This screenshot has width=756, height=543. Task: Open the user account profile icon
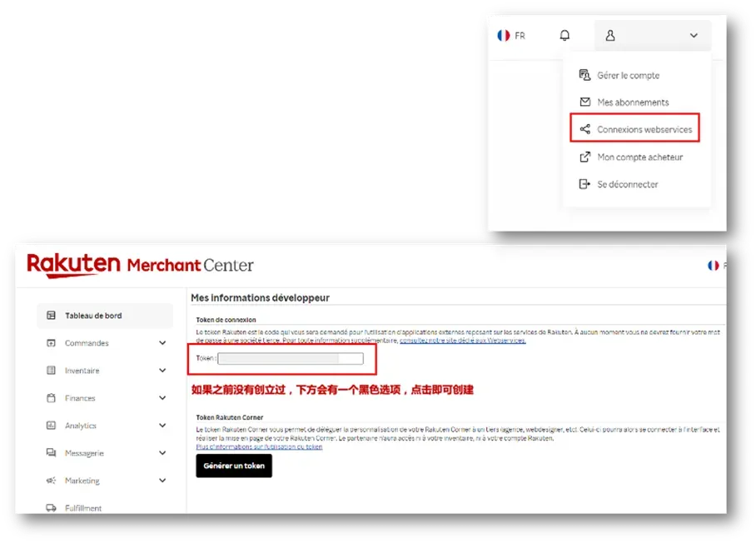click(x=610, y=35)
